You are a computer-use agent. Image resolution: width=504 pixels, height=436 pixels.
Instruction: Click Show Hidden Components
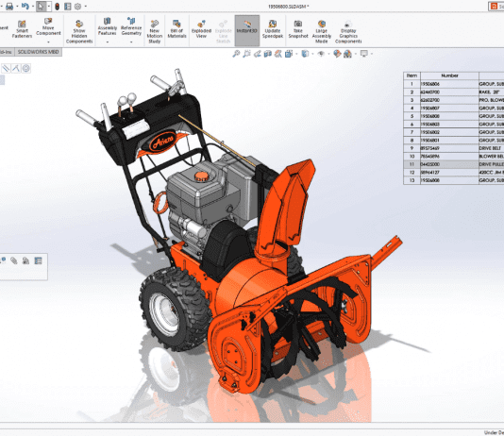(79, 31)
